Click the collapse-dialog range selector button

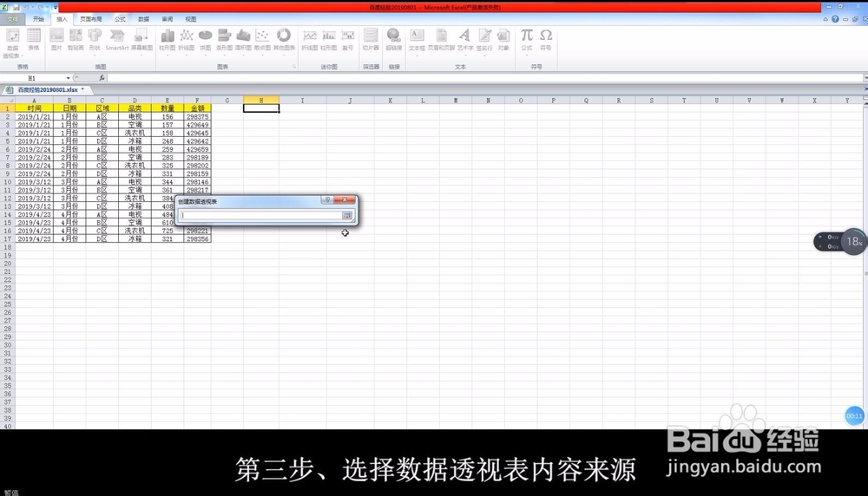coord(347,216)
